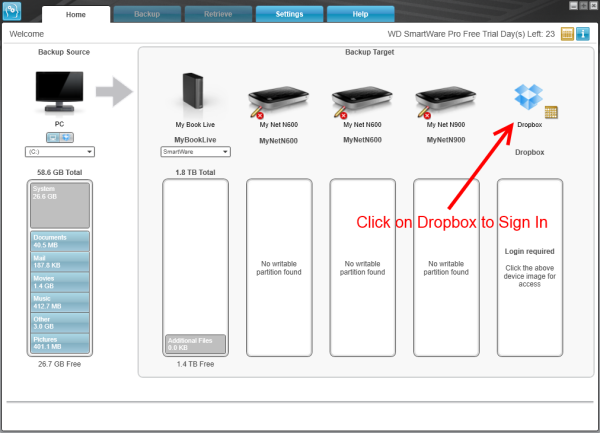The height and width of the screenshot is (433, 600).
Task: Minimize the SmartWare window
Action: point(573,5)
